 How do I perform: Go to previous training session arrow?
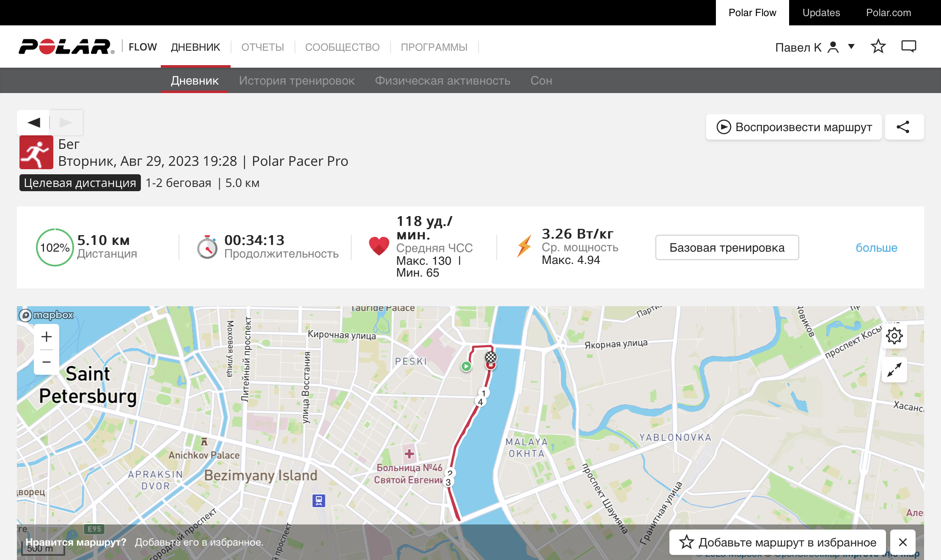33,123
